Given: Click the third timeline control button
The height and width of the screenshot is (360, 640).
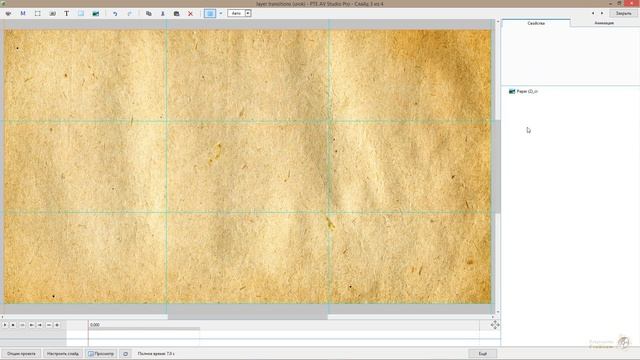Looking at the screenshot, I should (x=22, y=325).
